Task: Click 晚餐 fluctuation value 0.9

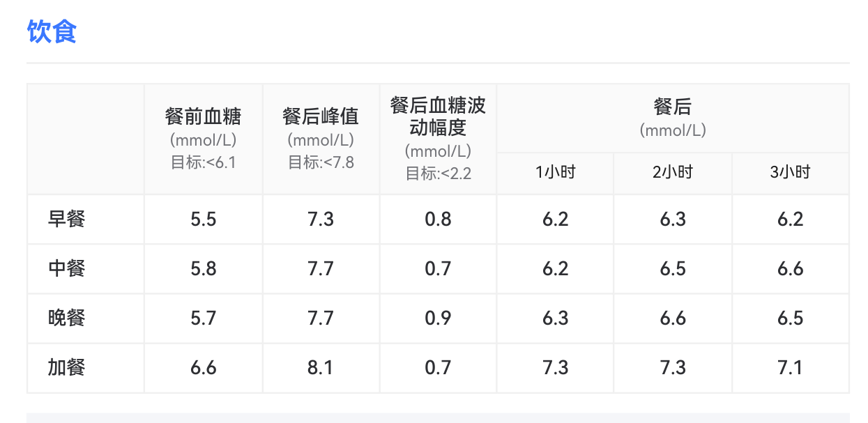Action: pos(438,318)
